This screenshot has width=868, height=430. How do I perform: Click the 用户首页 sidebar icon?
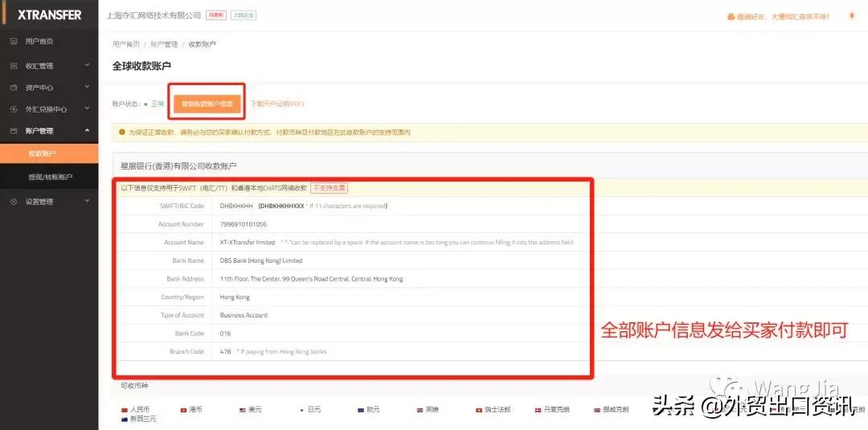point(14,41)
